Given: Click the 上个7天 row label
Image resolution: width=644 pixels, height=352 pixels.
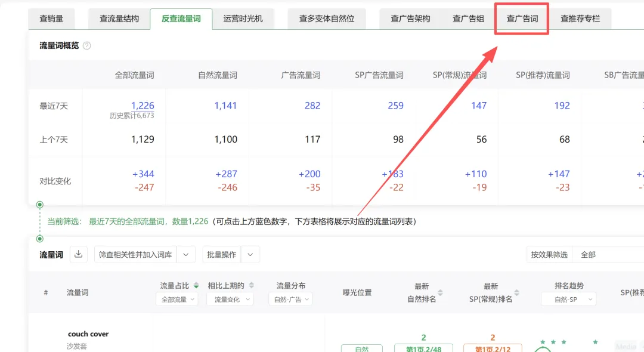Looking at the screenshot, I should point(54,140).
